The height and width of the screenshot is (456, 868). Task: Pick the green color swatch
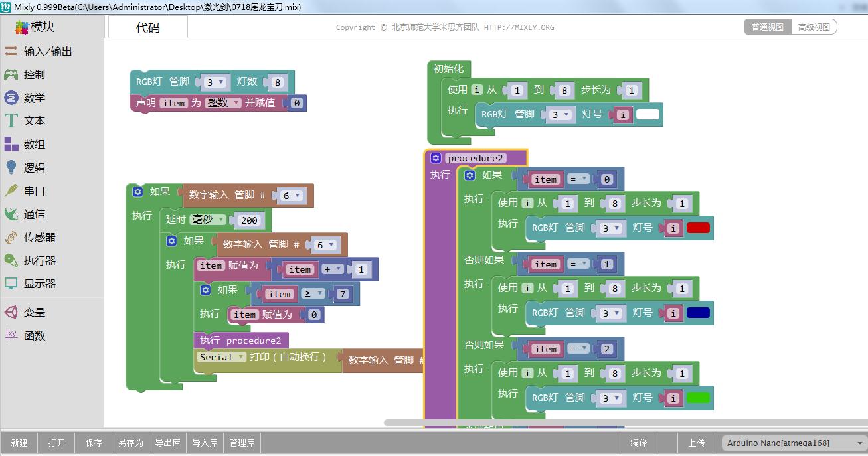[698, 398]
